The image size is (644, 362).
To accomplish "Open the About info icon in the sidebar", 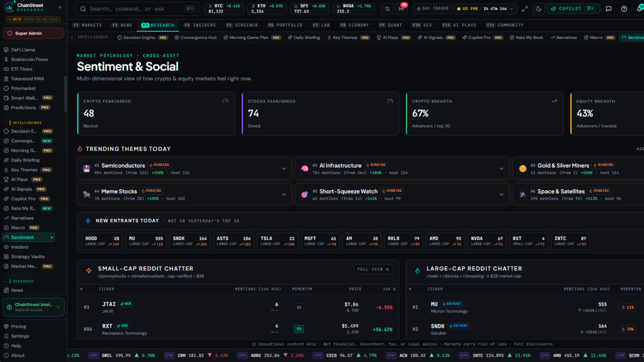I will click(6, 356).
